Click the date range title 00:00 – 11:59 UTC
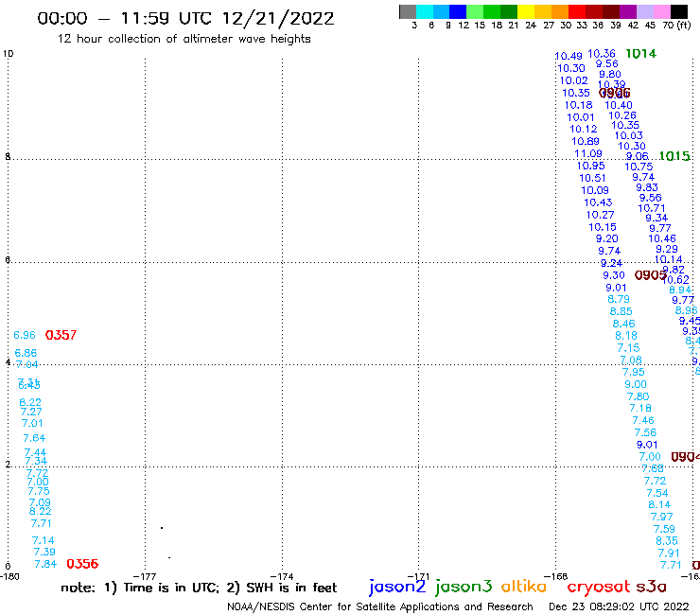Screen dimensions: 700x615 click(x=185, y=19)
